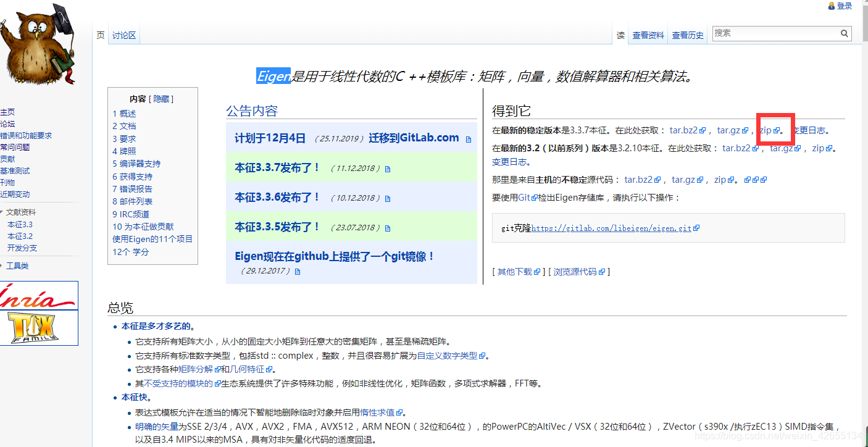Click the login person icon at top right
Screen dimensions: 868x447
831,6
